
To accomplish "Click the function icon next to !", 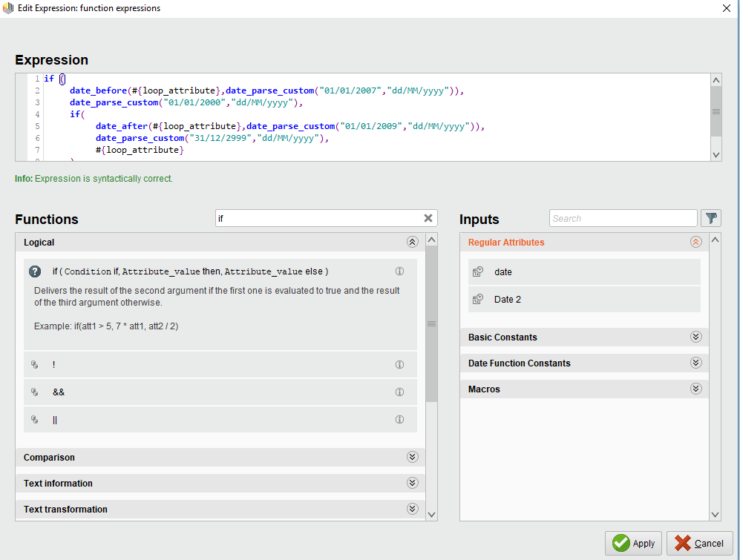I will click(34, 365).
